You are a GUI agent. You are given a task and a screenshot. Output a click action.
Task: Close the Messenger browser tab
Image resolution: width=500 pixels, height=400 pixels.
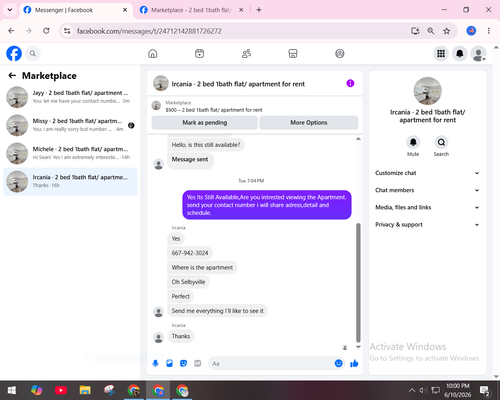pyautogui.click(x=125, y=10)
